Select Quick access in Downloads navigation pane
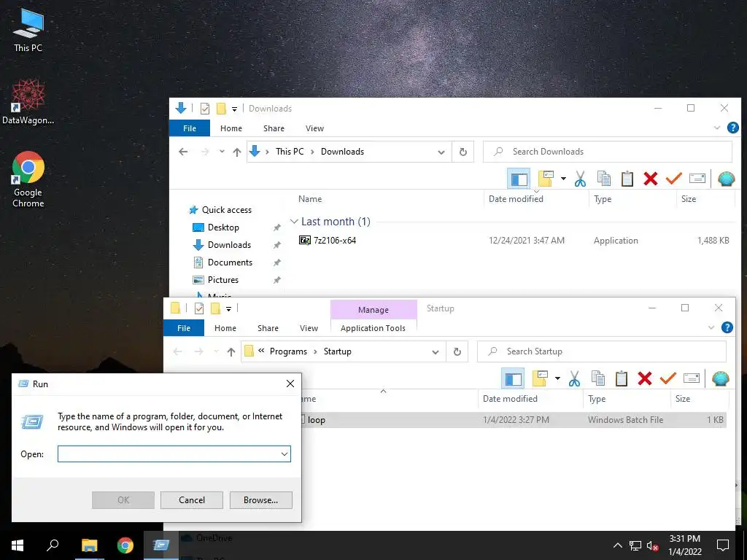Image resolution: width=747 pixels, height=560 pixels. coord(226,210)
